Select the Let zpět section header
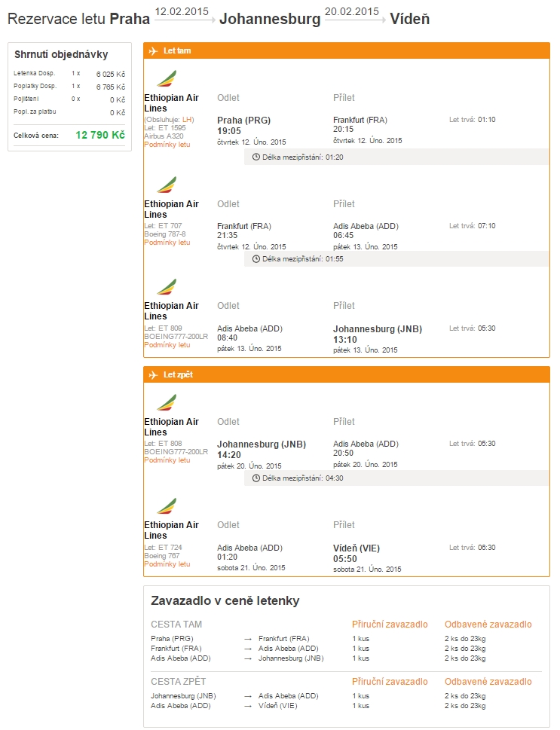Image resolution: width=560 pixels, height=730 pixels. pyautogui.click(x=347, y=374)
